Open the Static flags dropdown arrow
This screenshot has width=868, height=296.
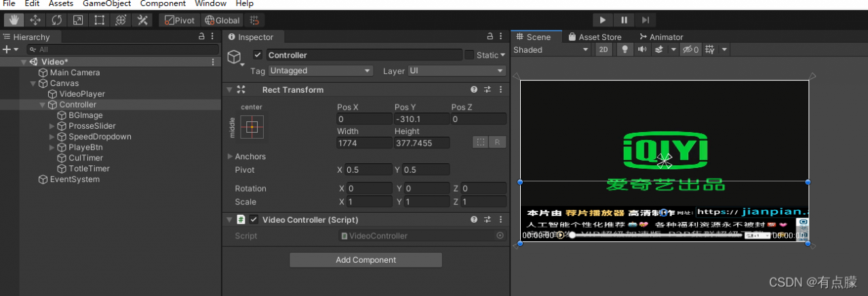(x=502, y=56)
